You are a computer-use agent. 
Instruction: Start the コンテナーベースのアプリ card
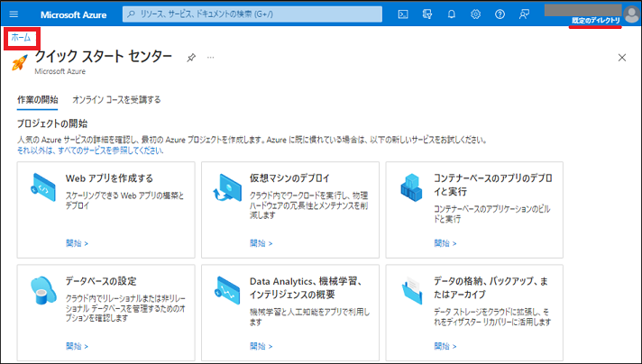445,243
